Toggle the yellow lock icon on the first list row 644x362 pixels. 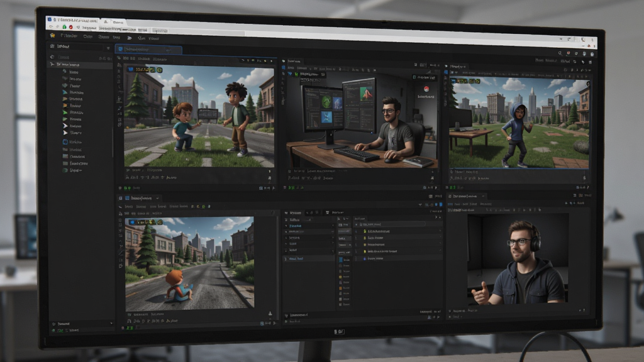pos(365,231)
